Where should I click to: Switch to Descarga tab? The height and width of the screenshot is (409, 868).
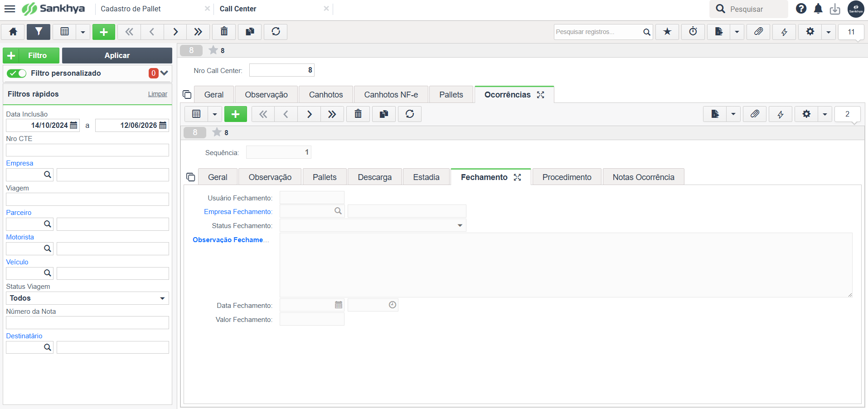point(375,177)
